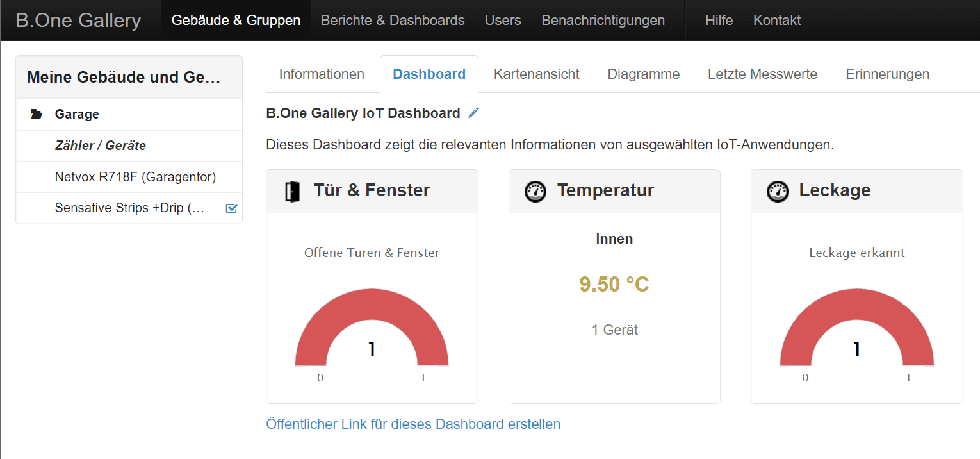Click the open folder icon next to Garage

click(x=37, y=114)
